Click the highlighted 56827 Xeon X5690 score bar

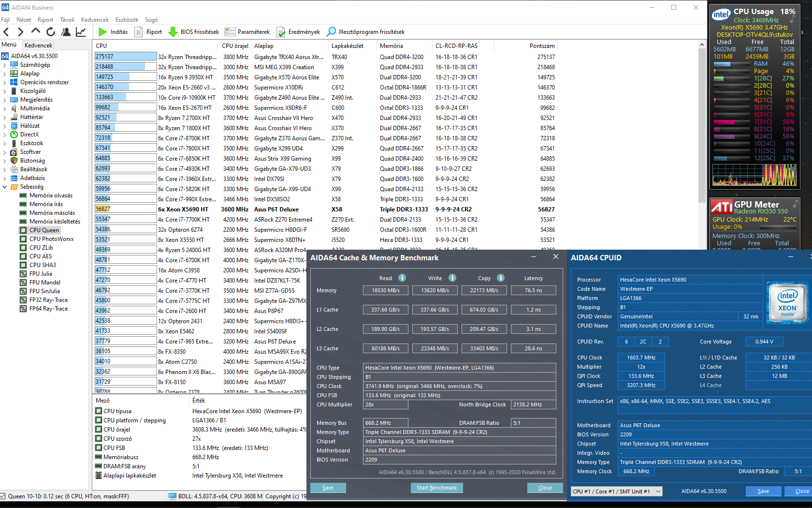tap(126, 209)
